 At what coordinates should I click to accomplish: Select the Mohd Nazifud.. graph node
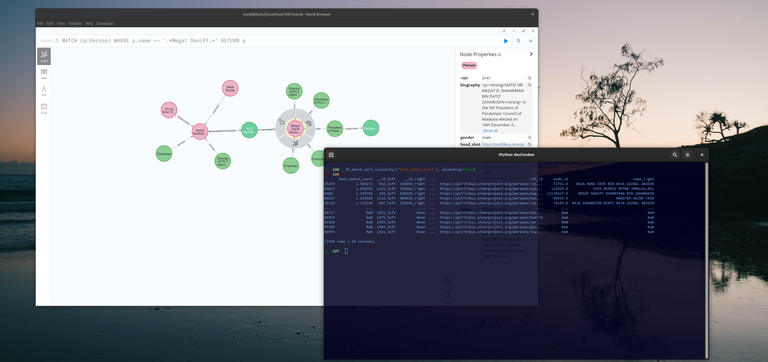click(199, 131)
